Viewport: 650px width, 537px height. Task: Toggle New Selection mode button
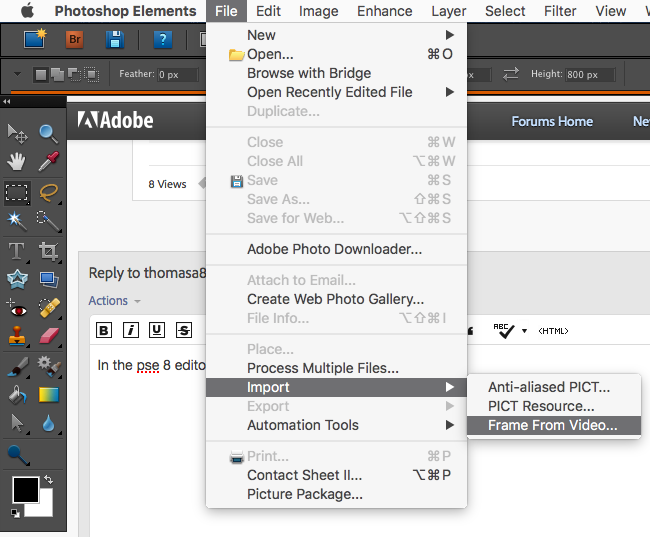41,75
